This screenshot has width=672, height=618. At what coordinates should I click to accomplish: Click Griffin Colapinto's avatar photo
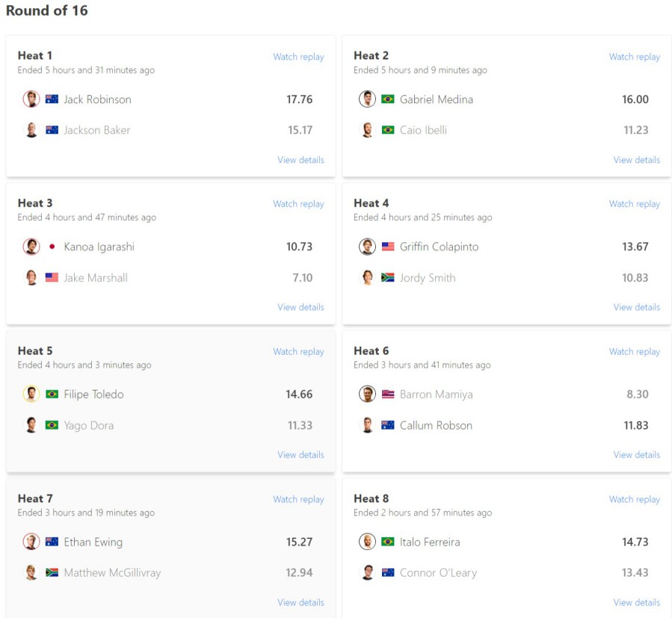(x=367, y=247)
